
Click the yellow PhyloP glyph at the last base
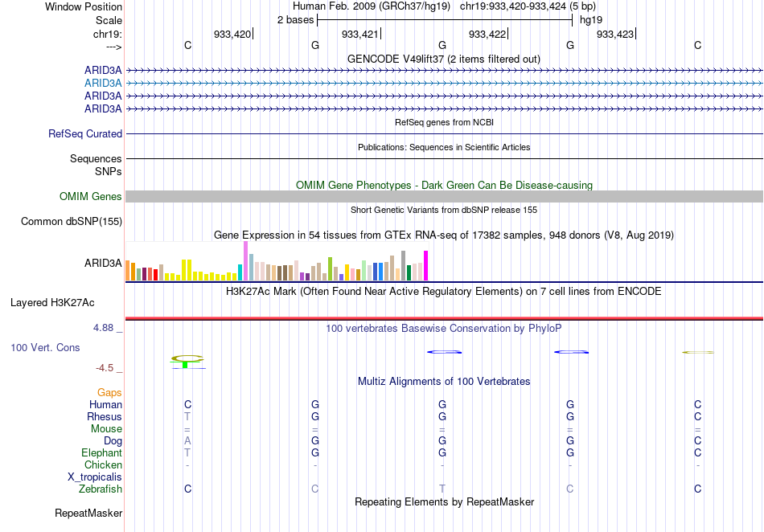(x=698, y=352)
